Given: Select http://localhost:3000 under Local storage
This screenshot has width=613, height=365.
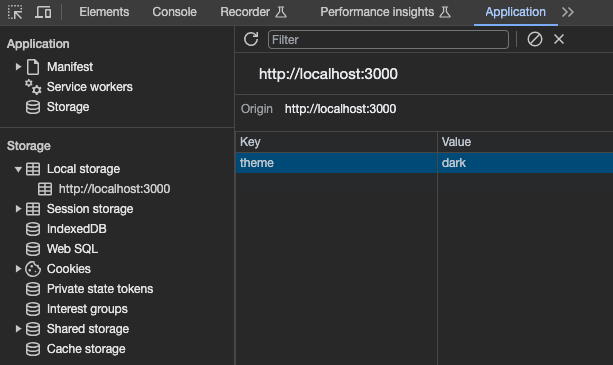Looking at the screenshot, I should click(114, 189).
